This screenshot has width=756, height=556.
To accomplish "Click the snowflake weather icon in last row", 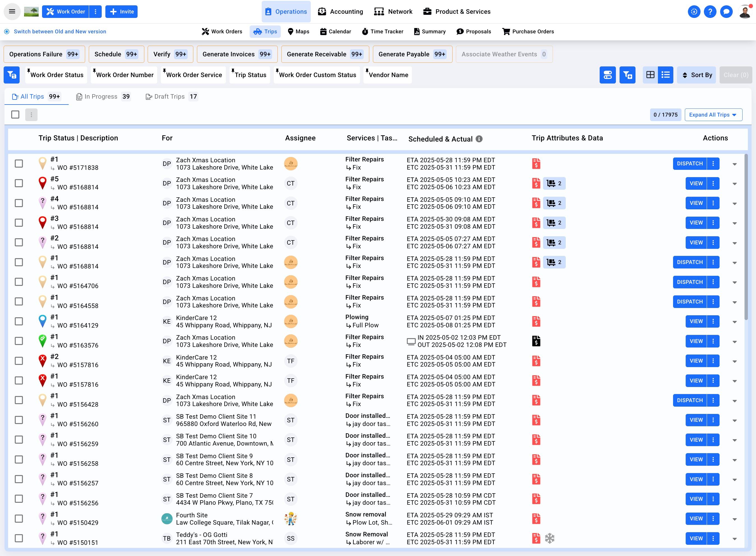I will click(x=549, y=538).
